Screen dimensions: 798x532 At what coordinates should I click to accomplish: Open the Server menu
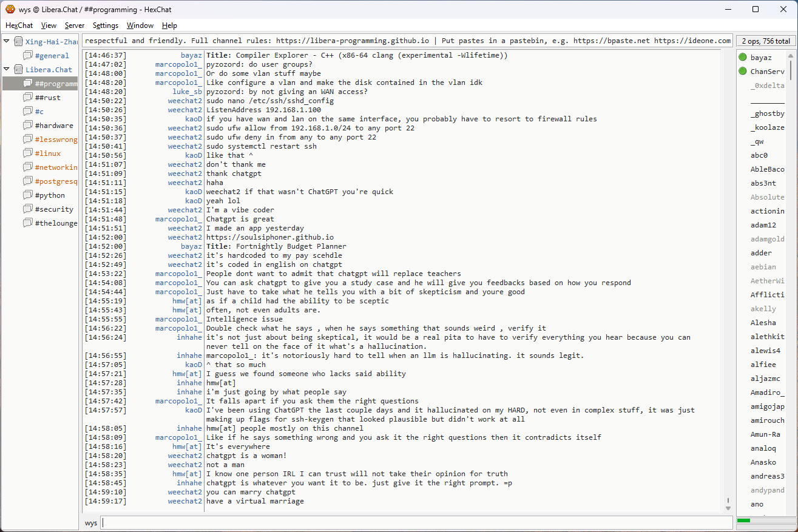75,25
